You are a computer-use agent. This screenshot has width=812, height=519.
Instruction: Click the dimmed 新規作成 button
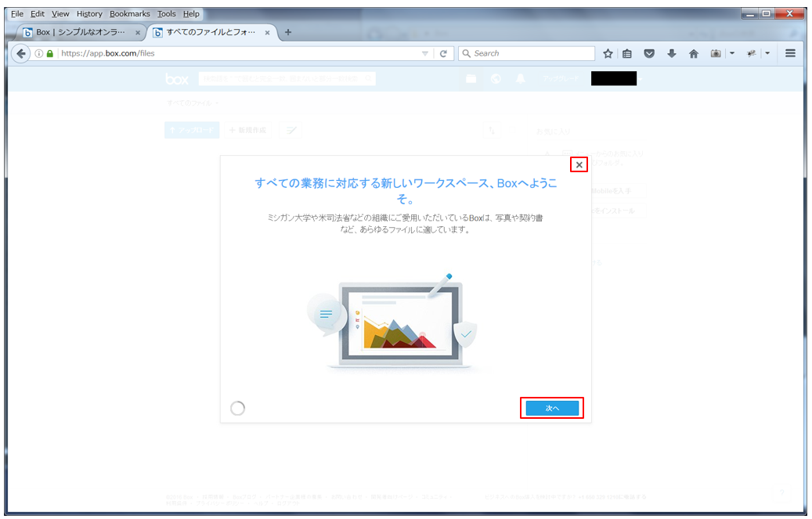248,130
